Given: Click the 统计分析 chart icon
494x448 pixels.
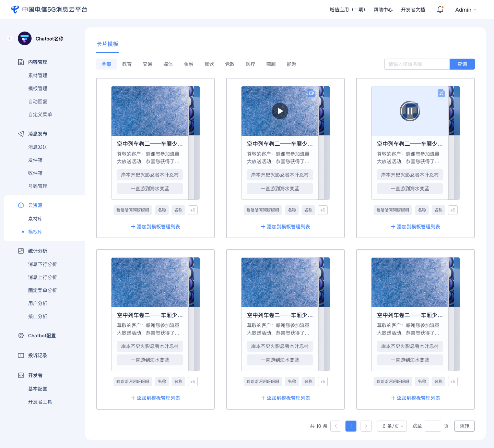Looking at the screenshot, I should pyautogui.click(x=21, y=251).
